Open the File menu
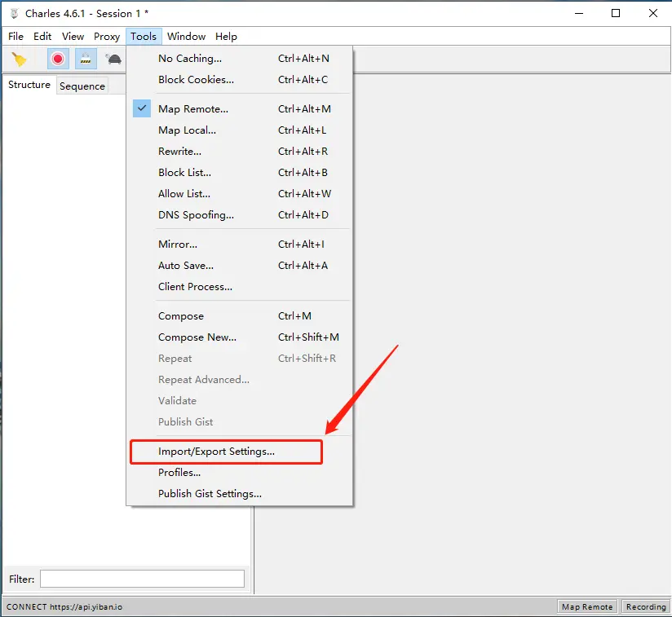The width and height of the screenshot is (672, 617). coord(15,37)
